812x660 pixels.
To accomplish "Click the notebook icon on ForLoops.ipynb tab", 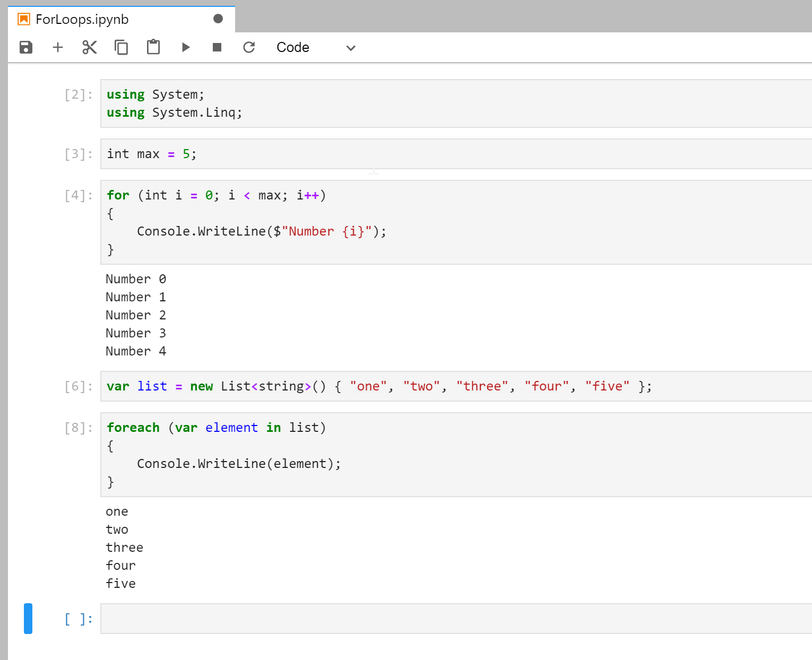I will coord(24,20).
